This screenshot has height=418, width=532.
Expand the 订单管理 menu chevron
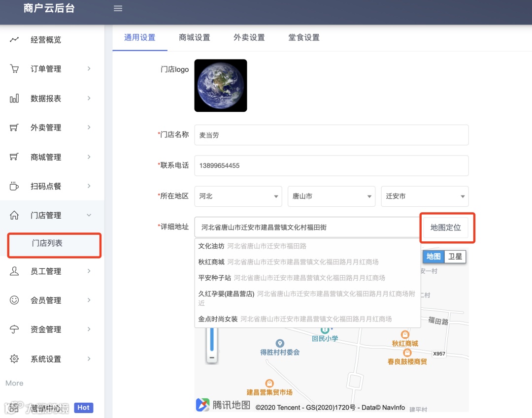[x=89, y=69]
